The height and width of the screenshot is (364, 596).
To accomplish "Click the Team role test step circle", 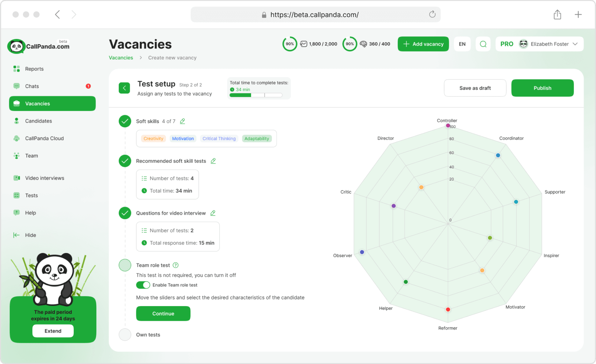I will (125, 265).
